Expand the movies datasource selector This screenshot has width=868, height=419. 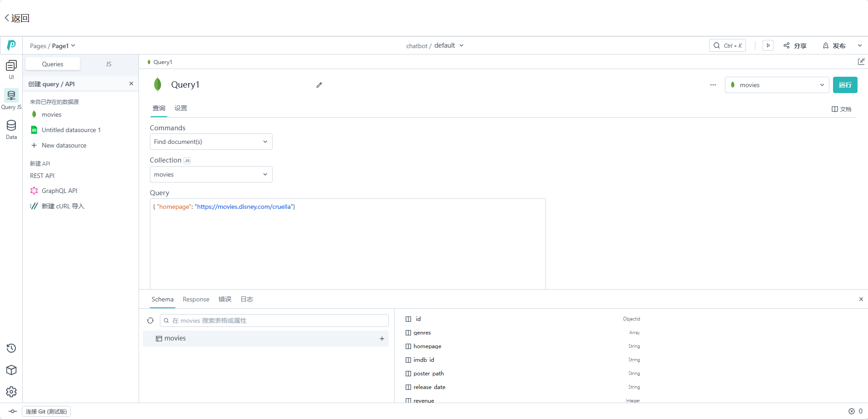777,85
